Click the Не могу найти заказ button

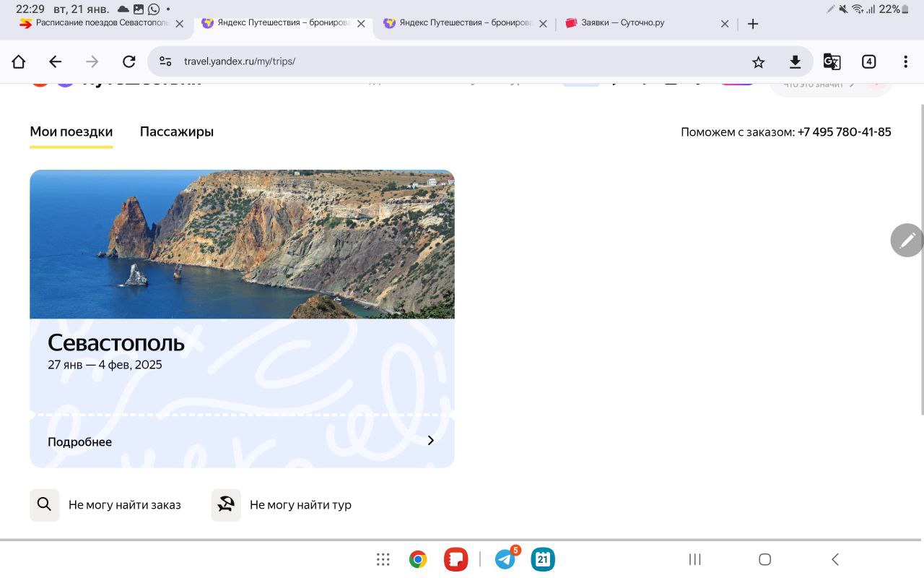[x=107, y=505]
